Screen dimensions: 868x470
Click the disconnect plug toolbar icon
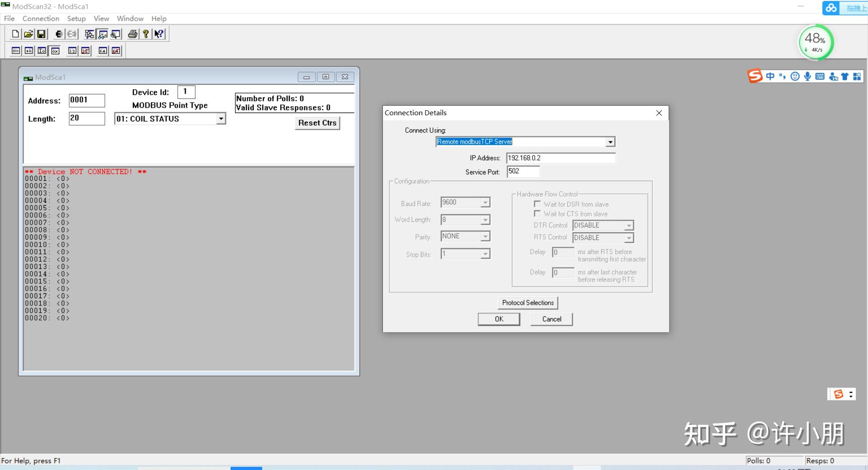[x=72, y=34]
